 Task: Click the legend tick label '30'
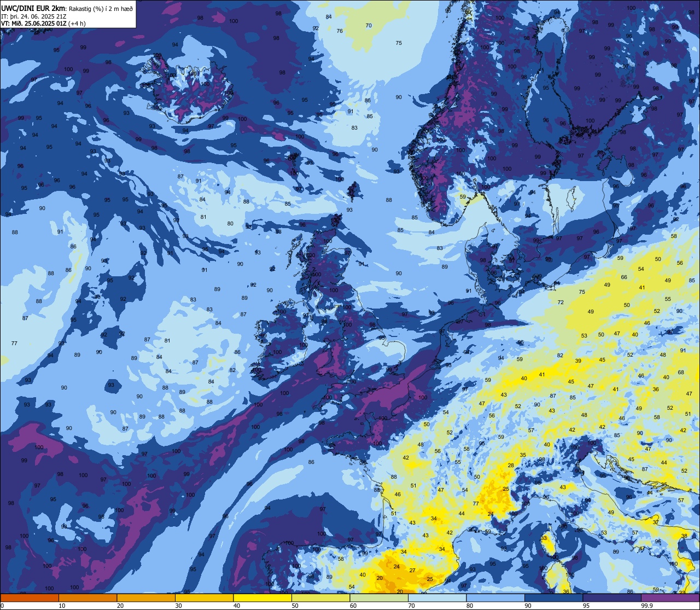(178, 606)
